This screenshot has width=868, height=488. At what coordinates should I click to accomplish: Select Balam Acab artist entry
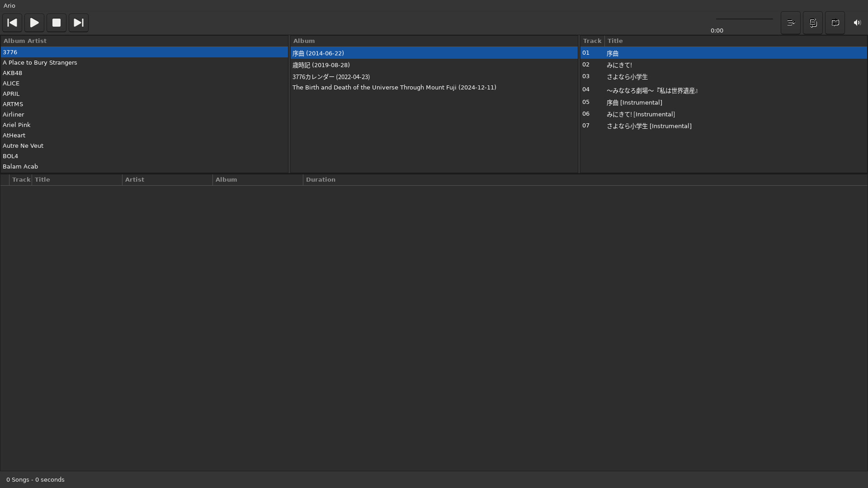pos(20,167)
